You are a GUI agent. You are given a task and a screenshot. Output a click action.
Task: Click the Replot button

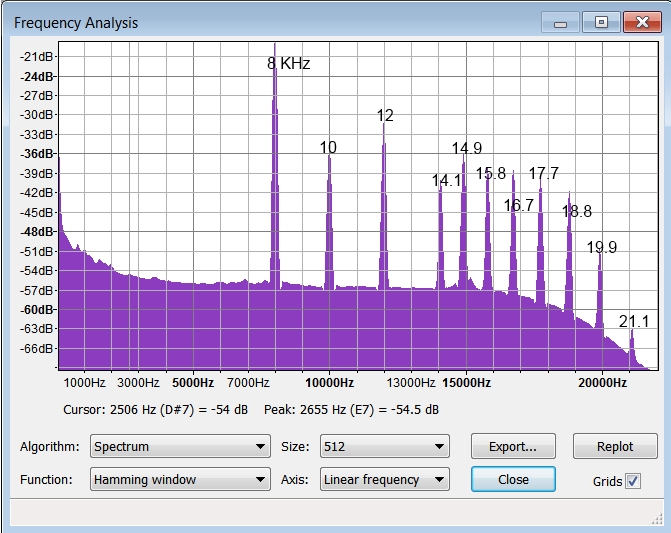click(x=615, y=446)
